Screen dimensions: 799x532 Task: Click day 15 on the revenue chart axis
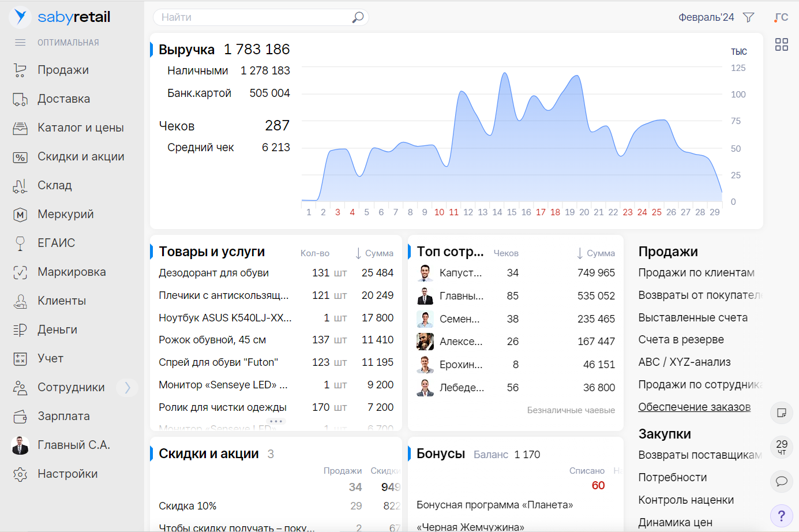(x=512, y=212)
